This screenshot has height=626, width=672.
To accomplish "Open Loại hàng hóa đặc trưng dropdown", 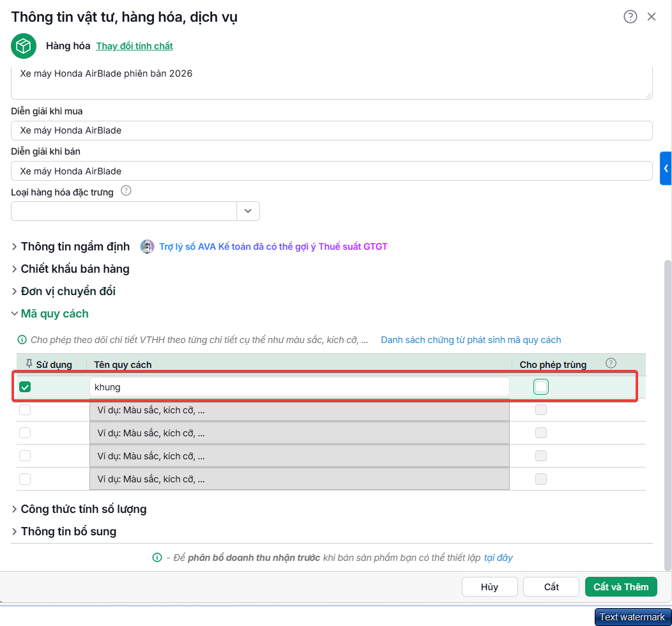I will pos(248,211).
